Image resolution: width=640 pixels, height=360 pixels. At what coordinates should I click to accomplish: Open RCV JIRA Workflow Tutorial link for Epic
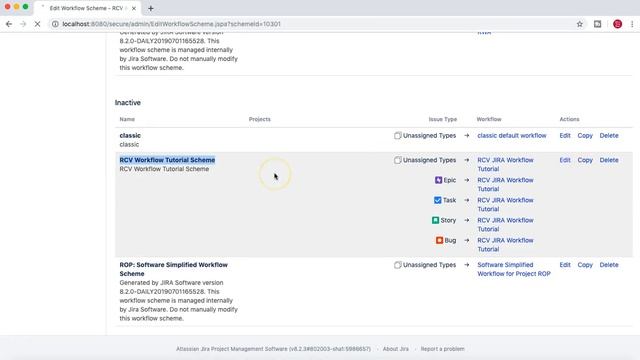[x=505, y=184]
